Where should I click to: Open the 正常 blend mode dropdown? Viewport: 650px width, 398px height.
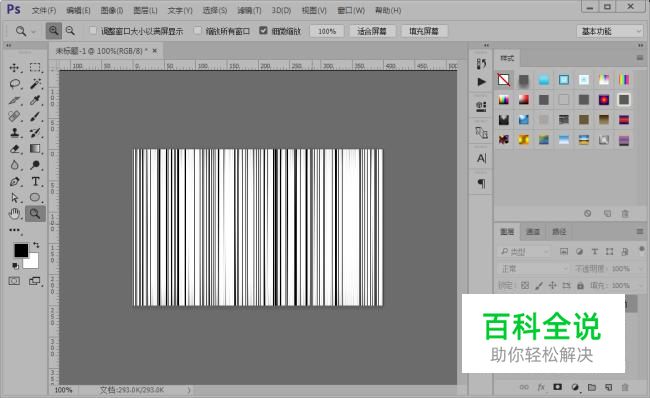533,269
